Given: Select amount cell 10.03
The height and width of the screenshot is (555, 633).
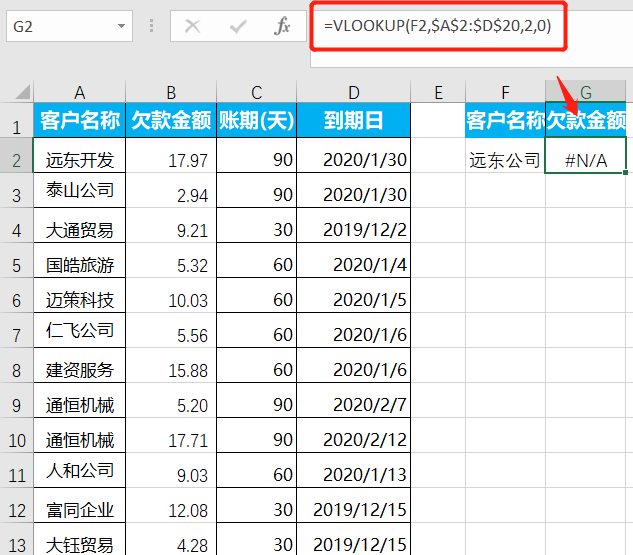Looking at the screenshot, I should (171, 295).
